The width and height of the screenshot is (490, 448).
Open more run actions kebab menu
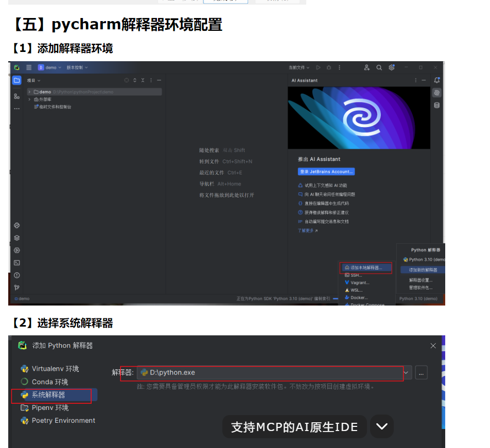(x=339, y=67)
